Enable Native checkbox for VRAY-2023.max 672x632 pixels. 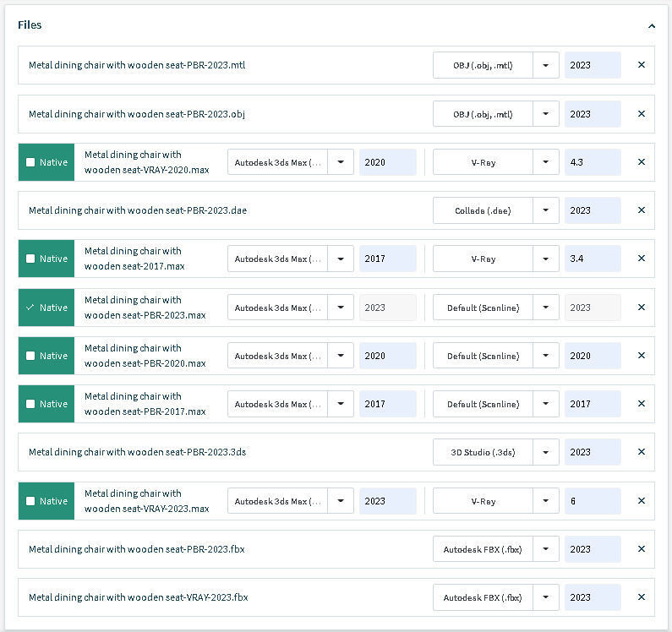click(x=31, y=501)
